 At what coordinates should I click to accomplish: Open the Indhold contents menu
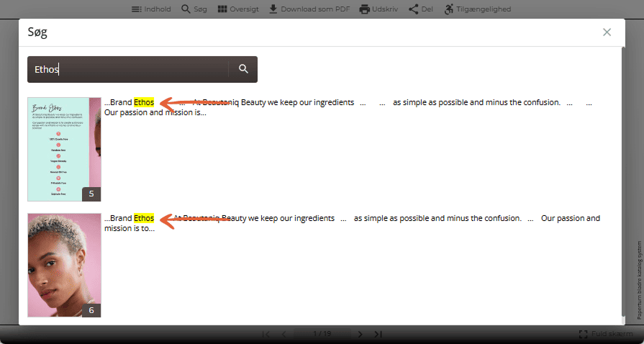click(x=151, y=9)
